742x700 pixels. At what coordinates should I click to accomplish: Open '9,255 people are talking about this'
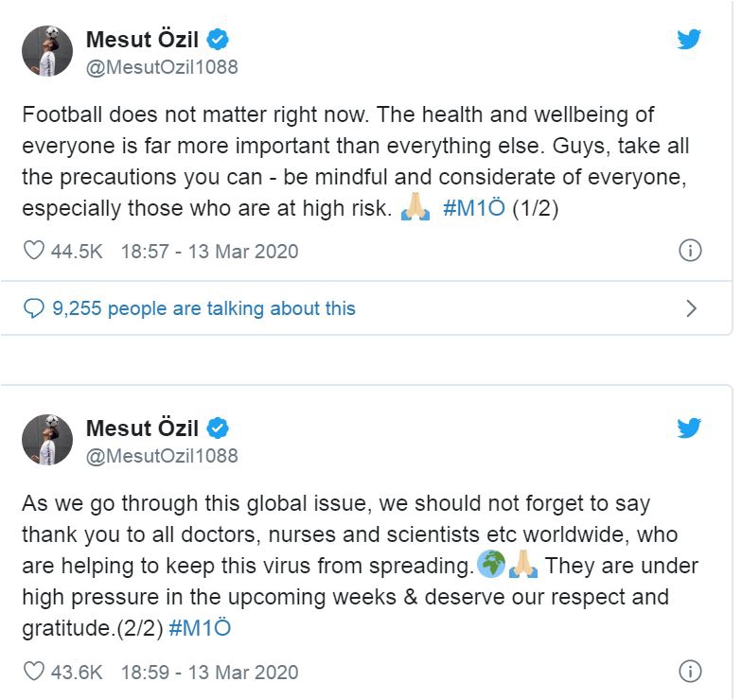(203, 307)
